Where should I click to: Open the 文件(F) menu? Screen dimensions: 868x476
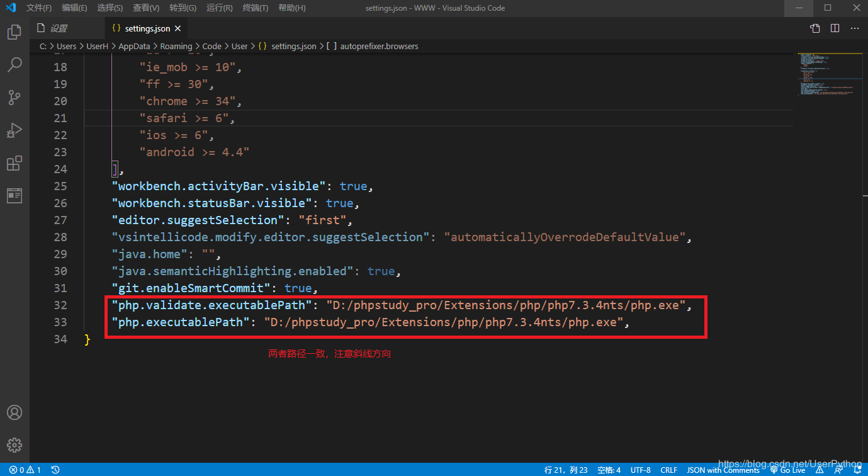pyautogui.click(x=39, y=8)
